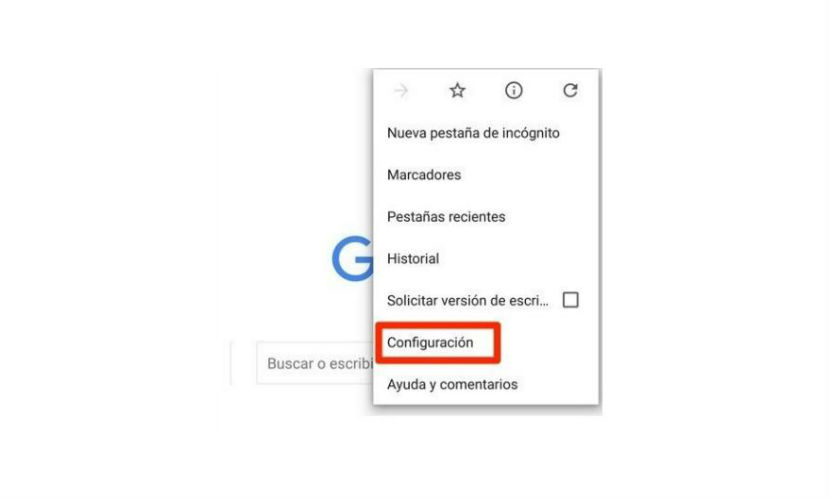This screenshot has width=830, height=500.
Task: Click the blue Google G logo
Action: 353,258
